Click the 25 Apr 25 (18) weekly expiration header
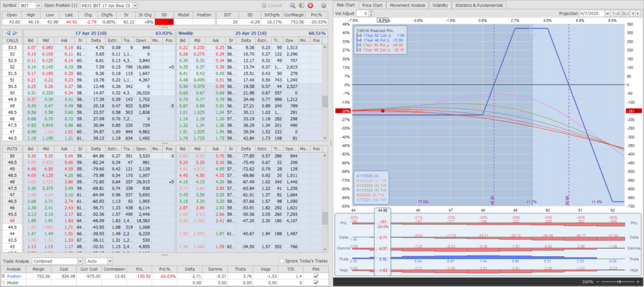The width and height of the screenshot is (644, 287). pyautogui.click(x=252, y=33)
